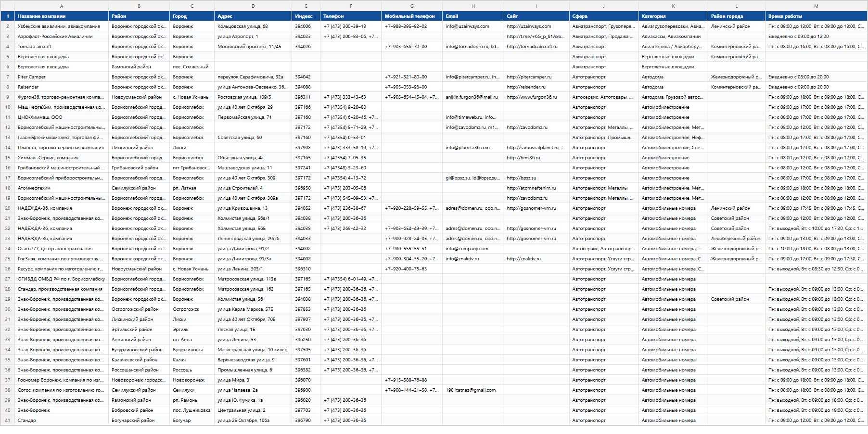Select city cell 'пос. Солнечный'
The height and width of the screenshot is (434, 868).
(x=192, y=67)
